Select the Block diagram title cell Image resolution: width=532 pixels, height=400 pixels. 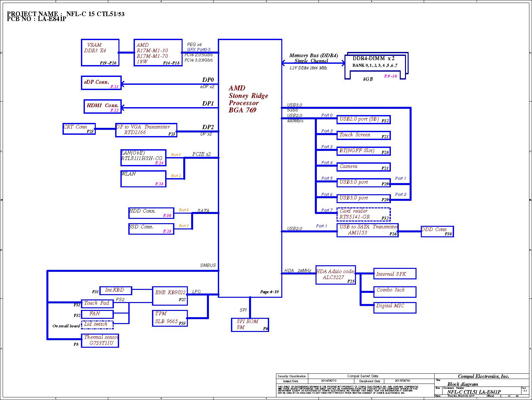click(x=463, y=384)
